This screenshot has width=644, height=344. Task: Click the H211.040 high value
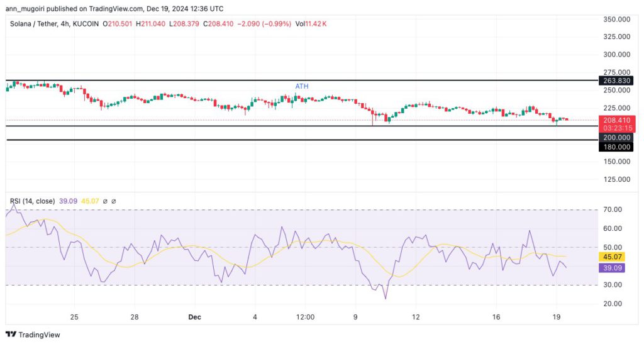coord(151,24)
